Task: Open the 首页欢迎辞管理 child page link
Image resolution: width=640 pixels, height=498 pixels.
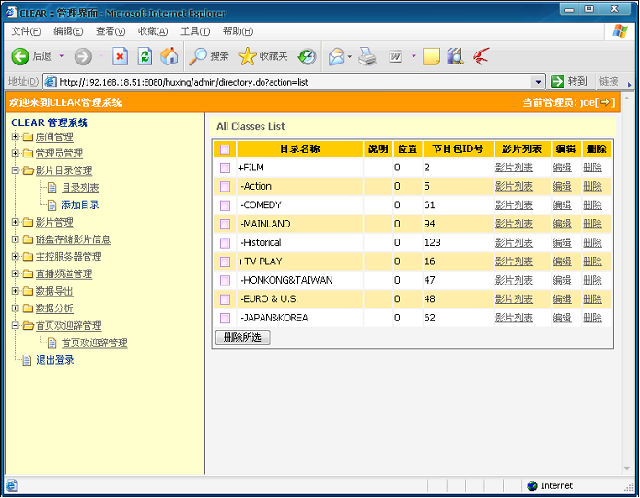Action: tap(94, 343)
